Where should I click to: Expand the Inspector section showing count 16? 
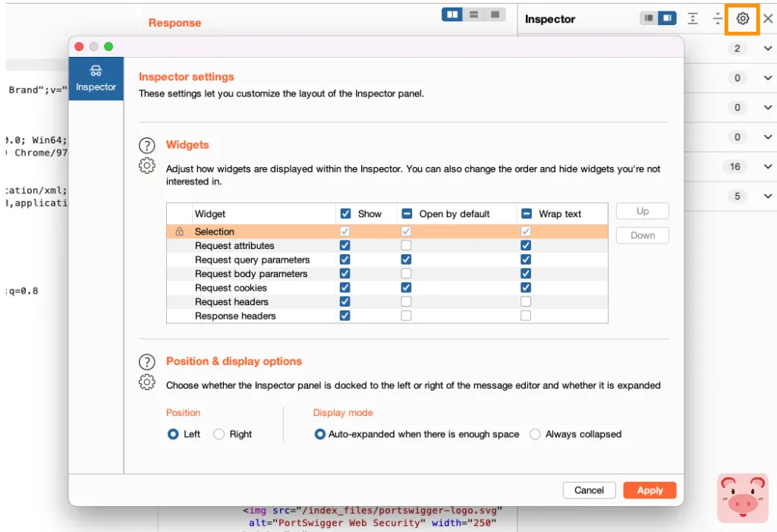tap(768, 167)
